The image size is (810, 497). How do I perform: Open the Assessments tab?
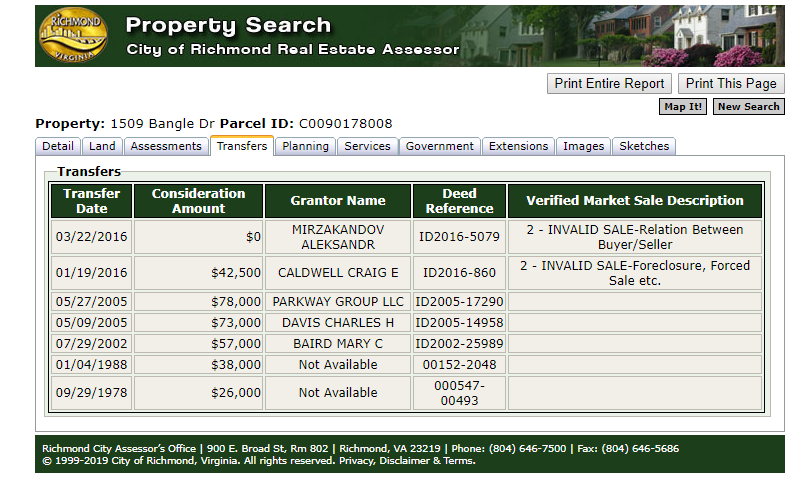[166, 146]
